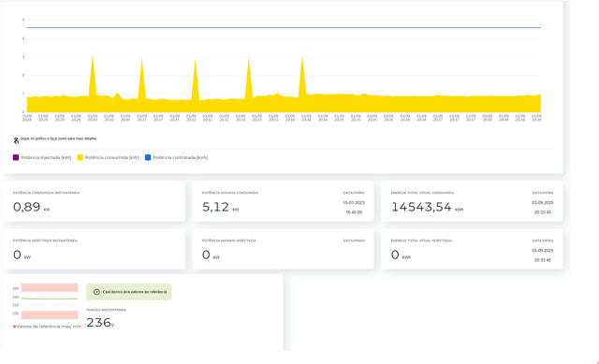Click the 15-01-2023 date in the maximum power card
The image size is (599, 364).
coord(354,202)
